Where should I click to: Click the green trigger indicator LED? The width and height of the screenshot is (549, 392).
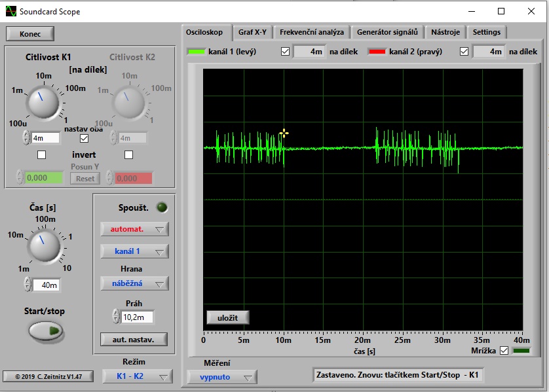click(161, 207)
